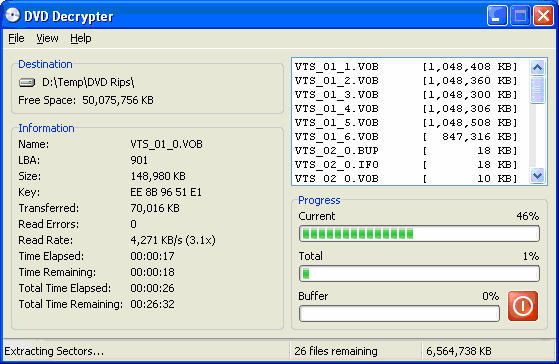
Task: Click the maximize window button
Action: tap(520, 16)
